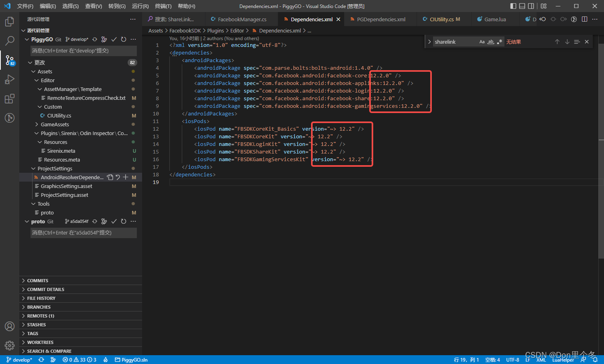The width and height of the screenshot is (604, 364).
Task: Open problems counter in status bar
Action: [x=79, y=360]
